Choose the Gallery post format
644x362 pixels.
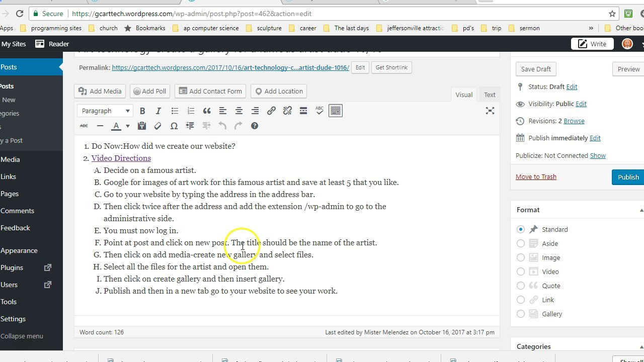coord(521,314)
